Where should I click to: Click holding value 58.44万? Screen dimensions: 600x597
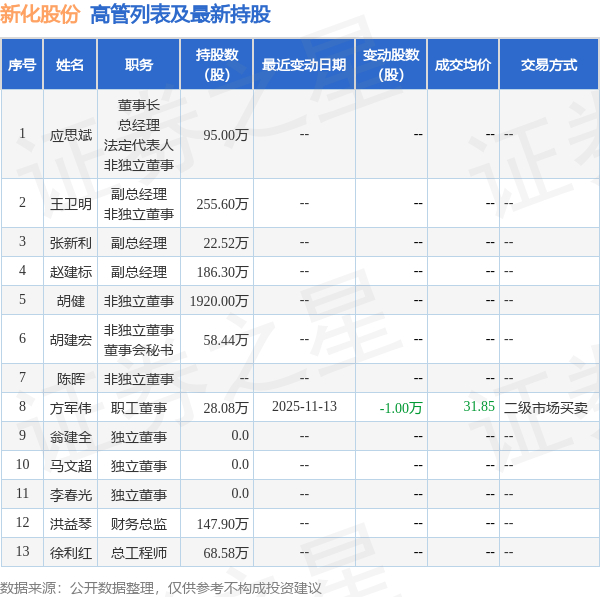click(x=226, y=340)
